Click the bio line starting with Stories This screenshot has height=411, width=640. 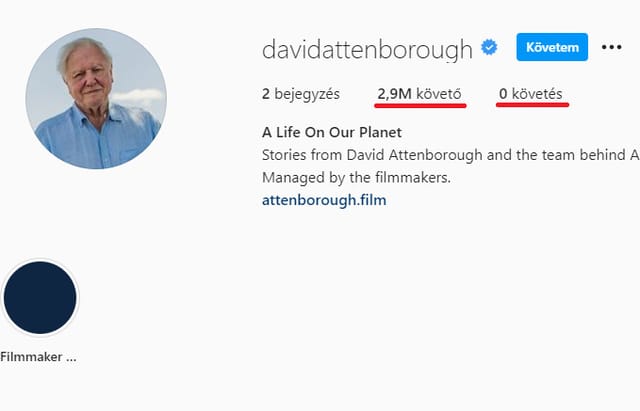(451, 155)
